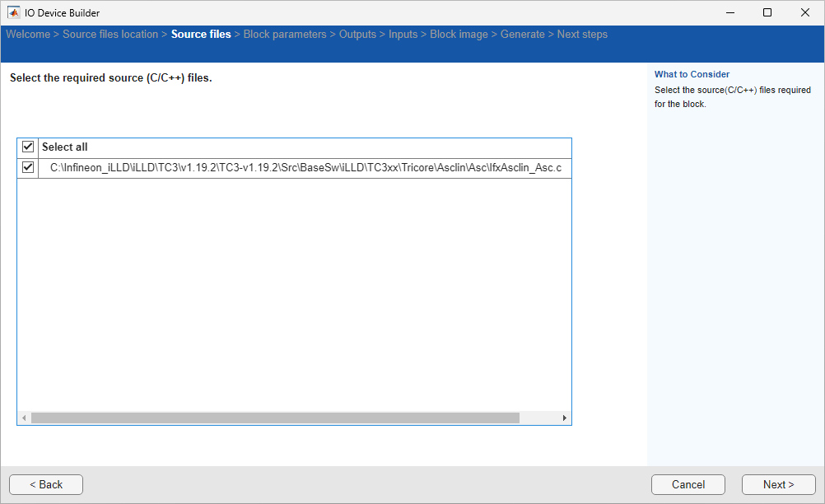
Task: Select the IfxAsclin_Asc.c file path row
Action: [x=305, y=168]
